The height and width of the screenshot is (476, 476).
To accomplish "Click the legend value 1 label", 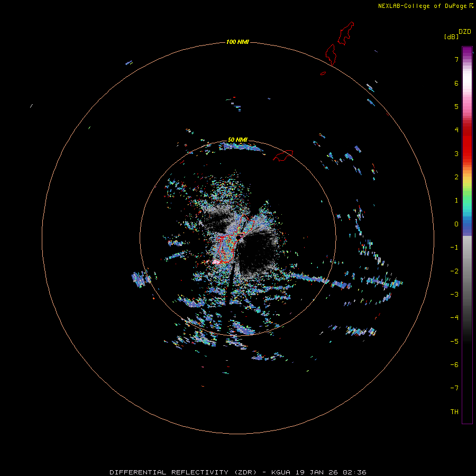I will (456, 200).
